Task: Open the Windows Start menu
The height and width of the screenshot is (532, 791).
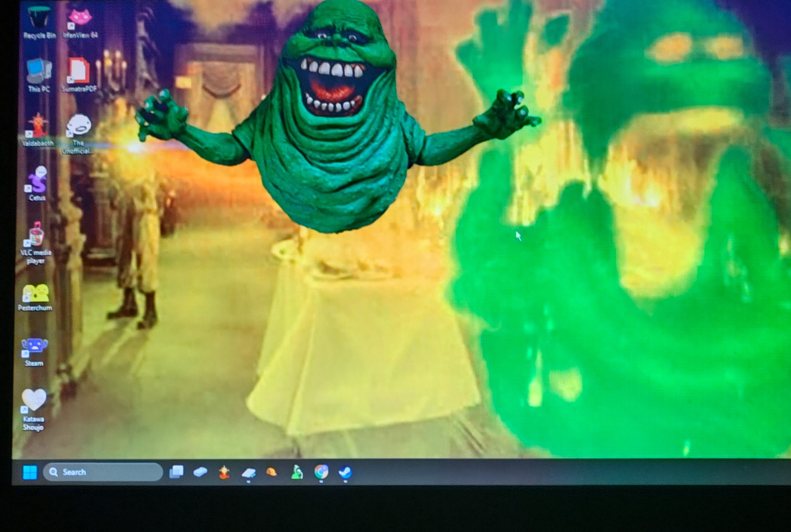Action: coord(30,472)
